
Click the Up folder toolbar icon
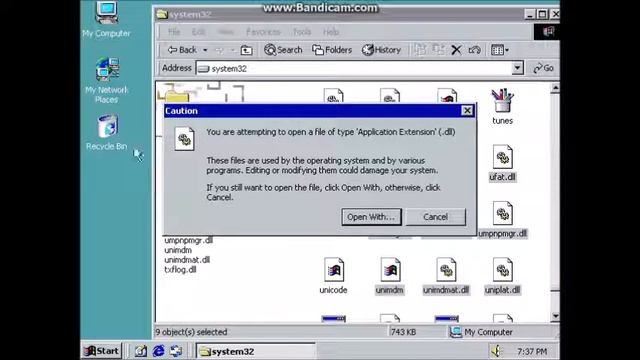click(246, 50)
